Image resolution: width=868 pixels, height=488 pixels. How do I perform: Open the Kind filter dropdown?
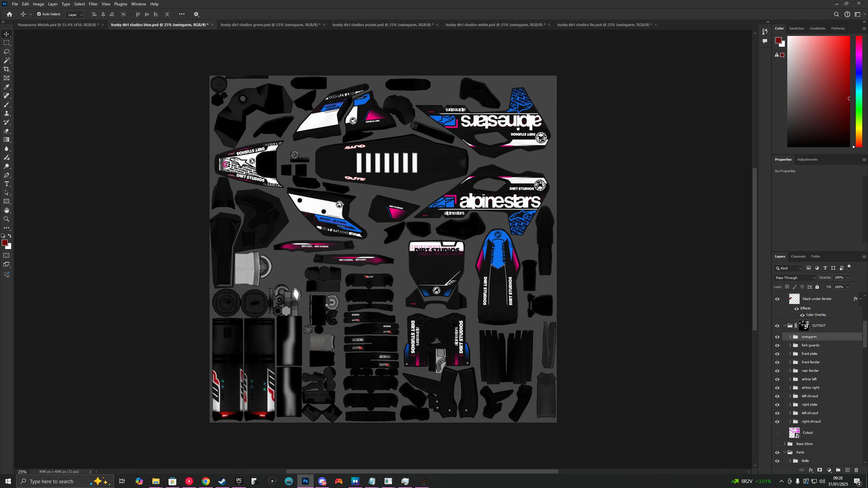(789, 268)
